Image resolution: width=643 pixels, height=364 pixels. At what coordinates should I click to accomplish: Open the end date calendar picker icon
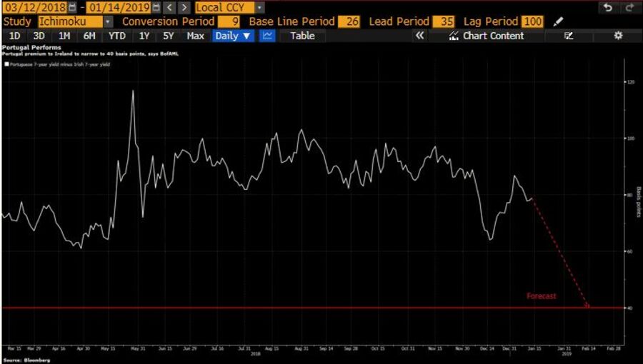pyautogui.click(x=156, y=7)
